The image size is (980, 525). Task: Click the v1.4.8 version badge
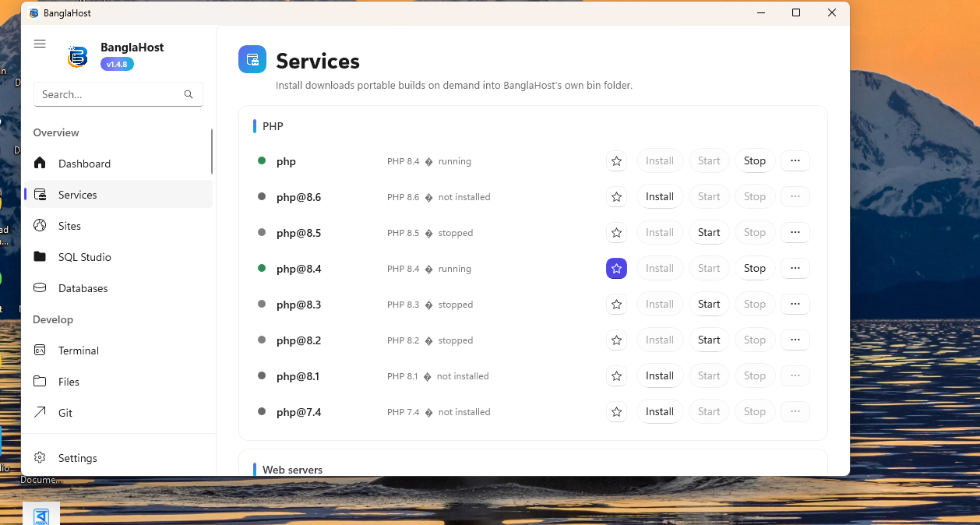point(117,64)
